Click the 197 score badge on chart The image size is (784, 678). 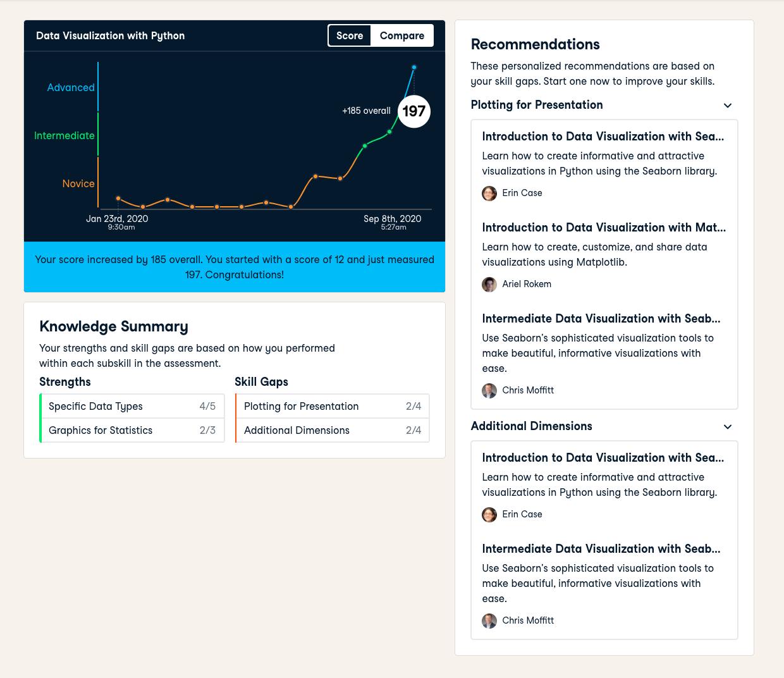click(x=414, y=111)
